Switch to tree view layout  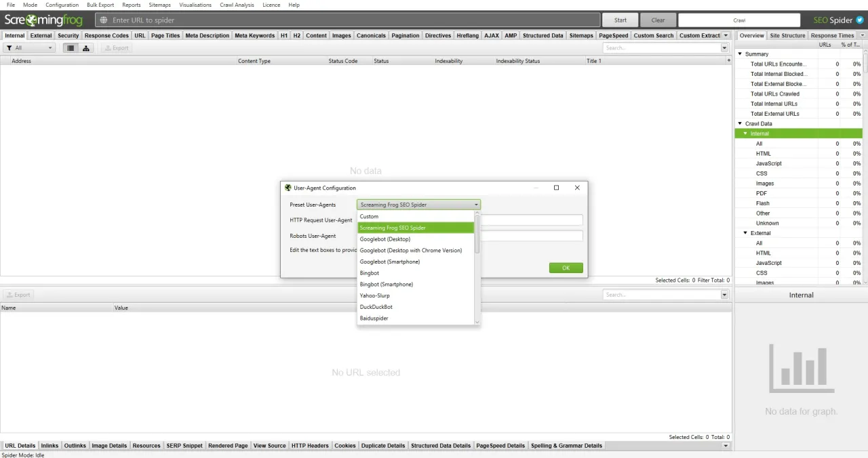tap(85, 47)
